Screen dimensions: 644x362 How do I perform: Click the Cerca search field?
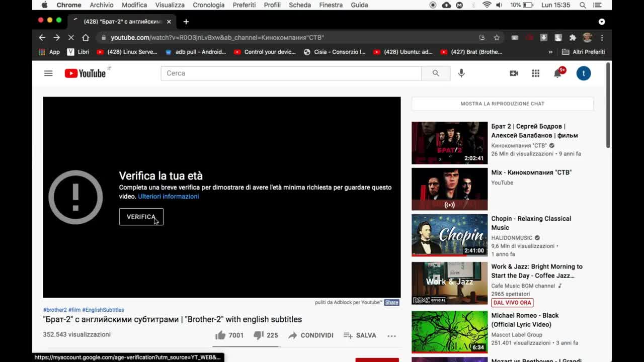291,73
